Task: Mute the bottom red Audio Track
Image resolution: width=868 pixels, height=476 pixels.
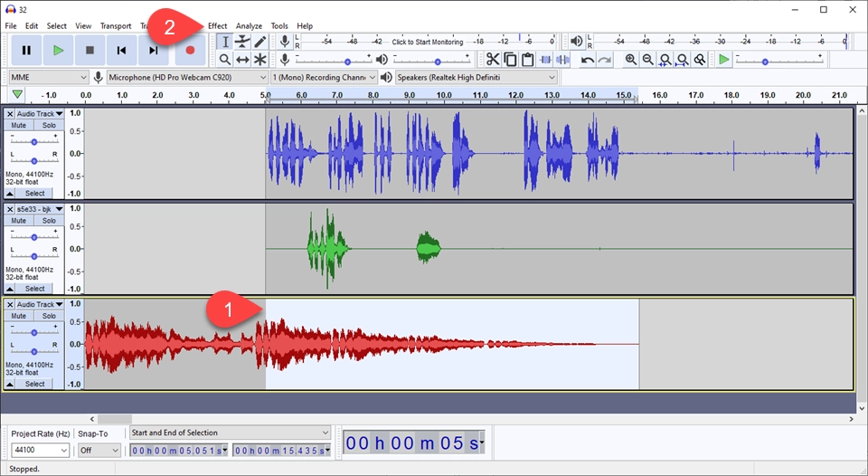Action: (x=19, y=316)
